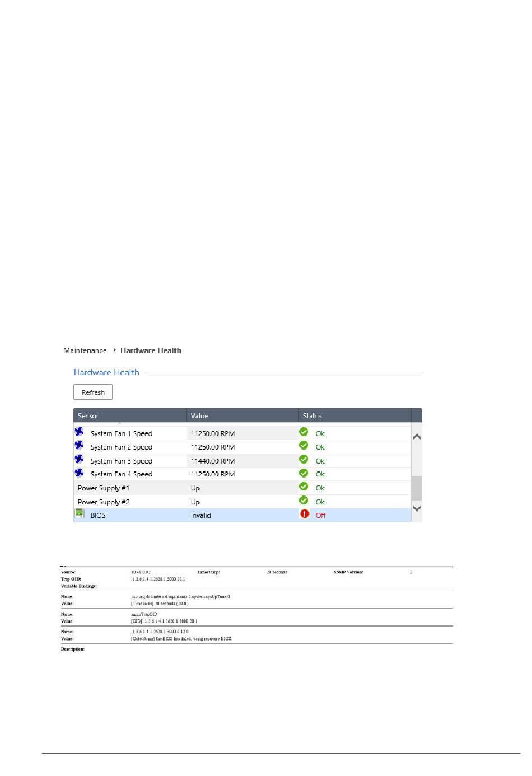Click the 'Description:' label

pyautogui.click(x=73, y=649)
